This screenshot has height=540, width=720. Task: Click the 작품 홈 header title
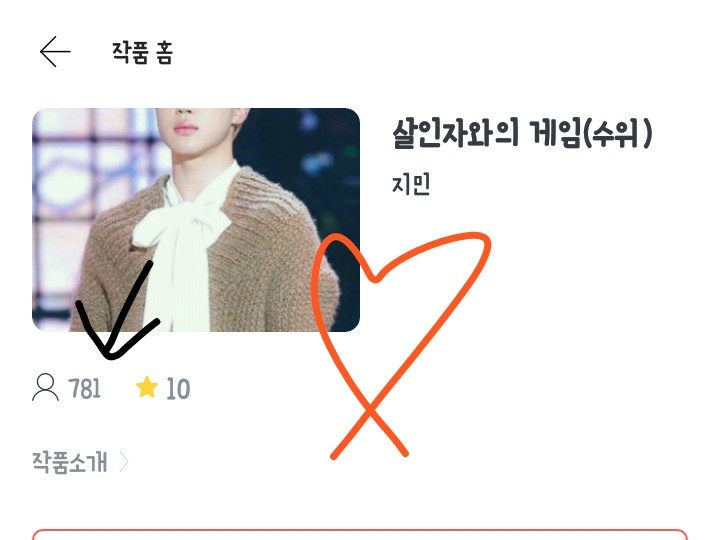pyautogui.click(x=142, y=52)
